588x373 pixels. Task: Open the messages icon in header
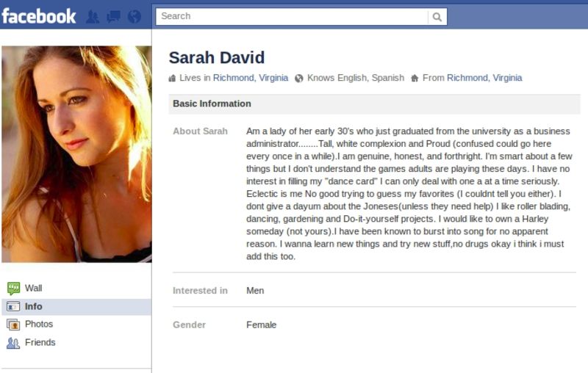click(x=114, y=16)
